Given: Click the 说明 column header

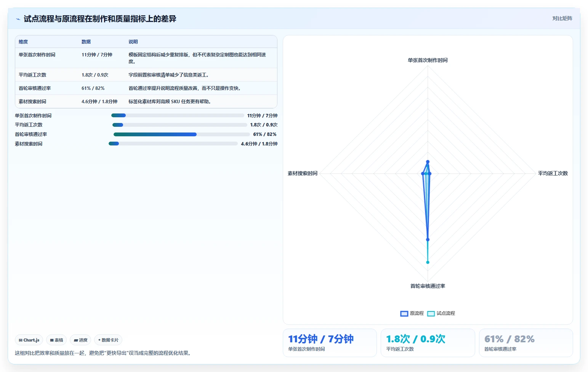Looking at the screenshot, I should pos(133,42).
